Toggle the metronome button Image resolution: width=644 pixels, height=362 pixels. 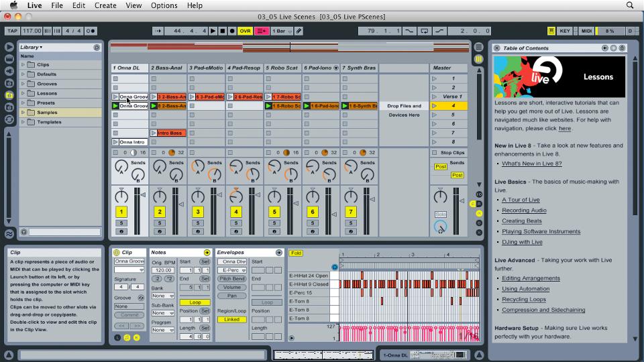click(x=91, y=31)
